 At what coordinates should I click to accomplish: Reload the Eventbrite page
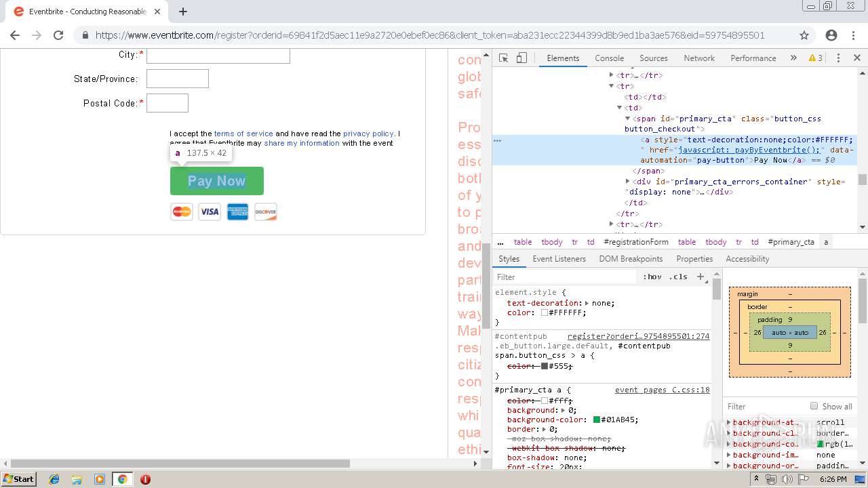pos(58,35)
